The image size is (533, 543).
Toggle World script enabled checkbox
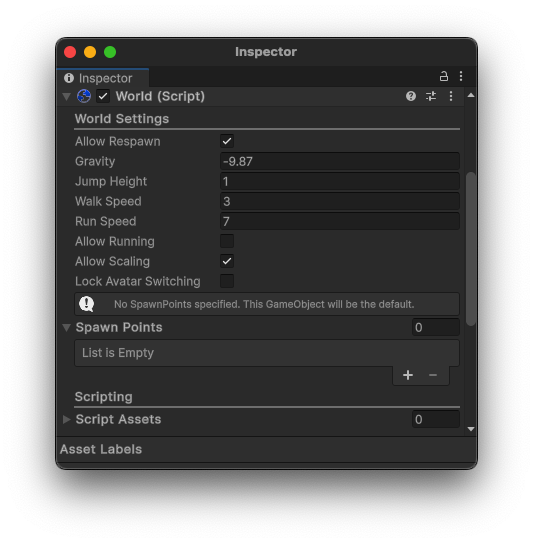click(103, 96)
